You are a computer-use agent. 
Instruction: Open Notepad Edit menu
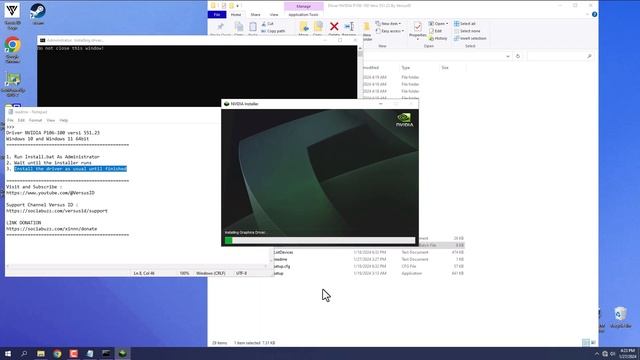(21, 120)
